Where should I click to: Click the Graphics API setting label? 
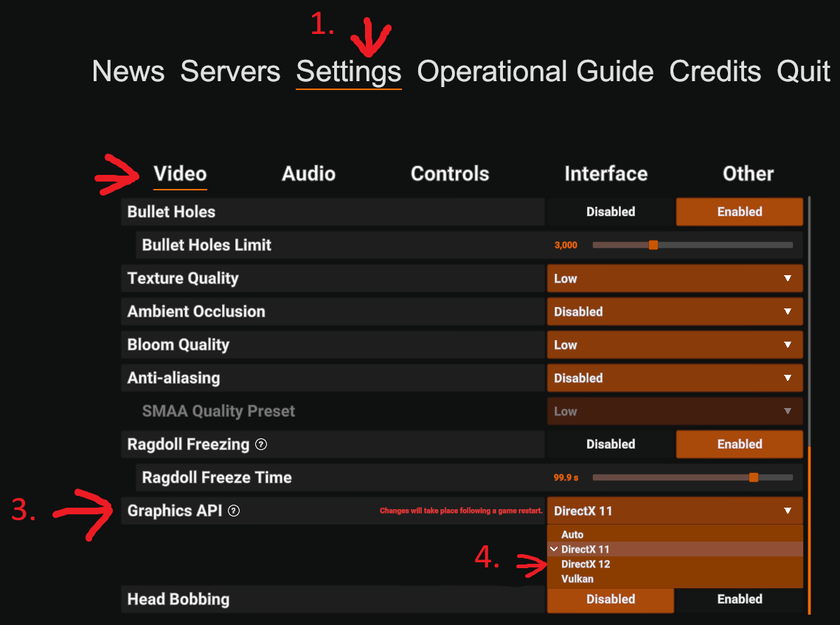click(175, 511)
